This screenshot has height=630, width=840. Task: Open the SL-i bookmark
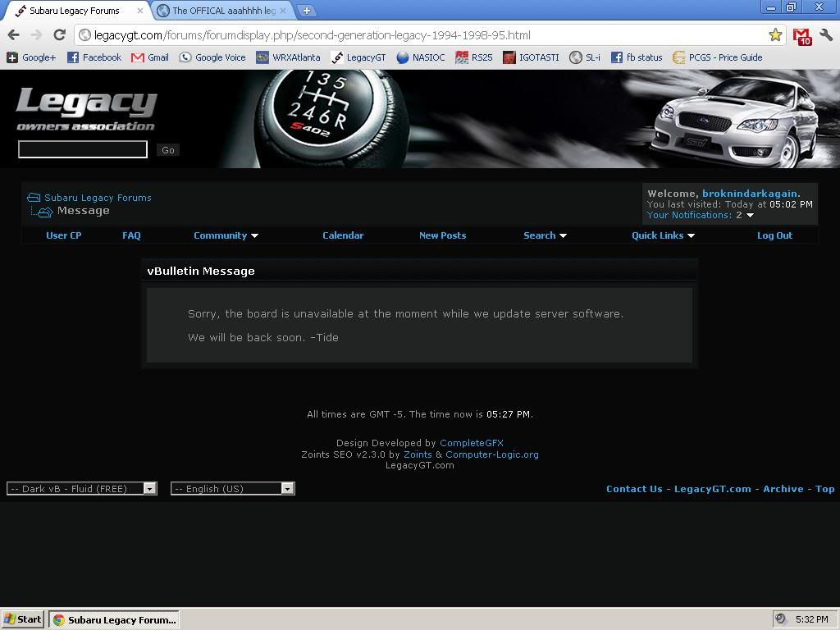pyautogui.click(x=585, y=57)
